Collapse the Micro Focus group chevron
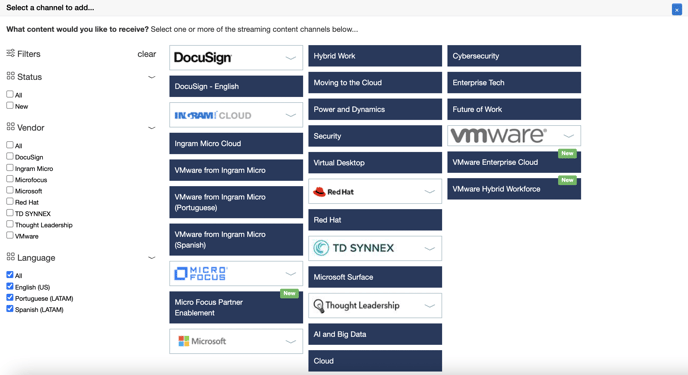 pos(290,274)
